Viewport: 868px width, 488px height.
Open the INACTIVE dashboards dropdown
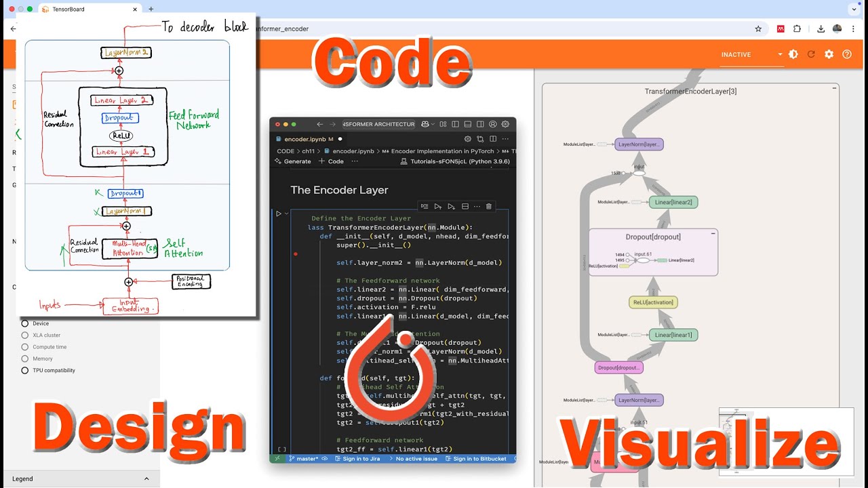[751, 54]
